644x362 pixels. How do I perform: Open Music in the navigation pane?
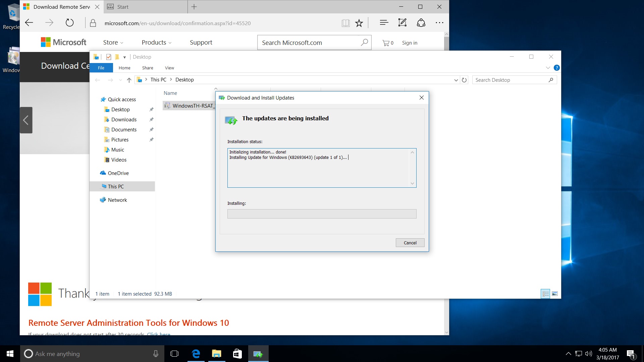click(117, 150)
